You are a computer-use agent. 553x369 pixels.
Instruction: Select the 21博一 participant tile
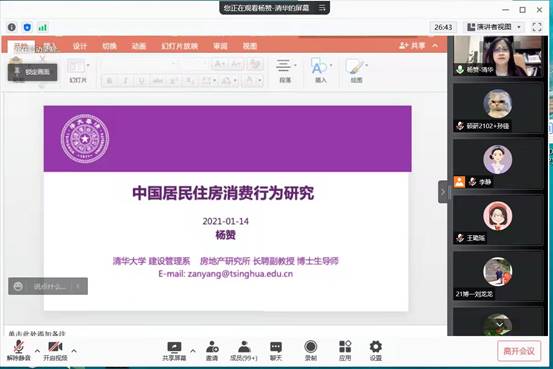point(498,276)
